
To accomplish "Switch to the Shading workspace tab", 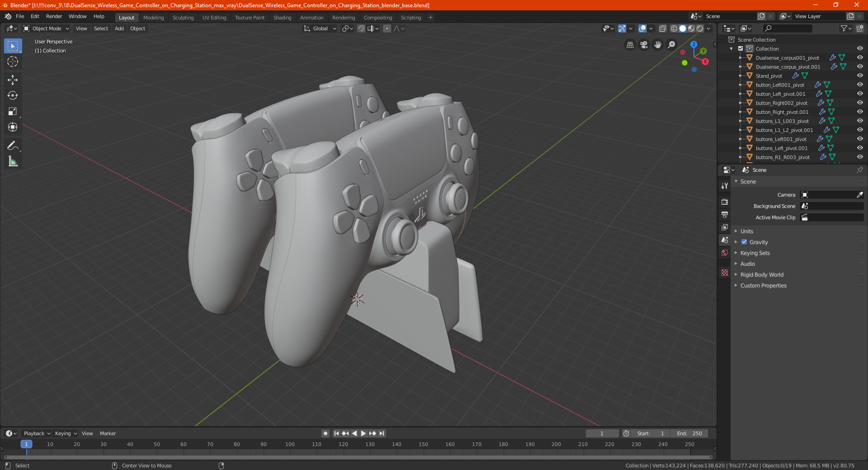I will pyautogui.click(x=282, y=18).
